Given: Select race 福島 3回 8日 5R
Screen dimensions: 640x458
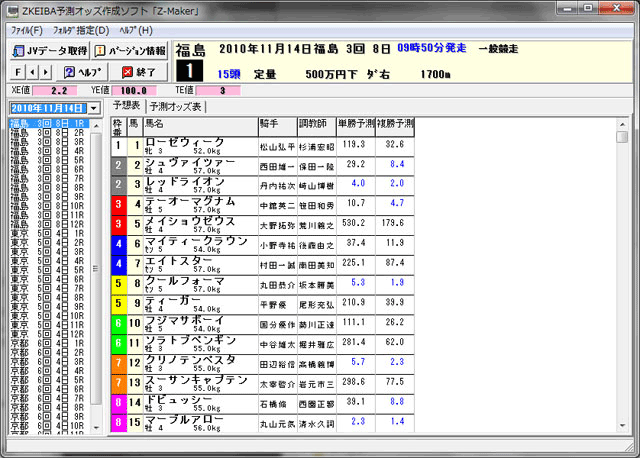Looking at the screenshot, I should [47, 160].
